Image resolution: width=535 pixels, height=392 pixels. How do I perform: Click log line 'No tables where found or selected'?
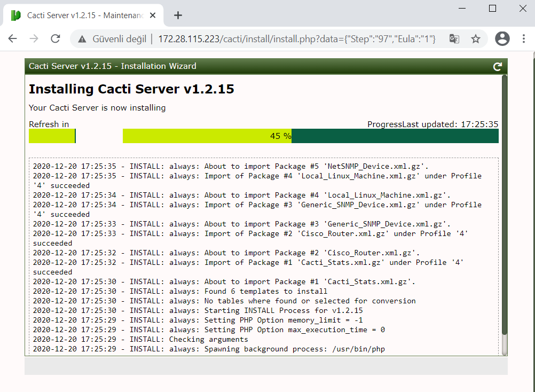(224, 301)
